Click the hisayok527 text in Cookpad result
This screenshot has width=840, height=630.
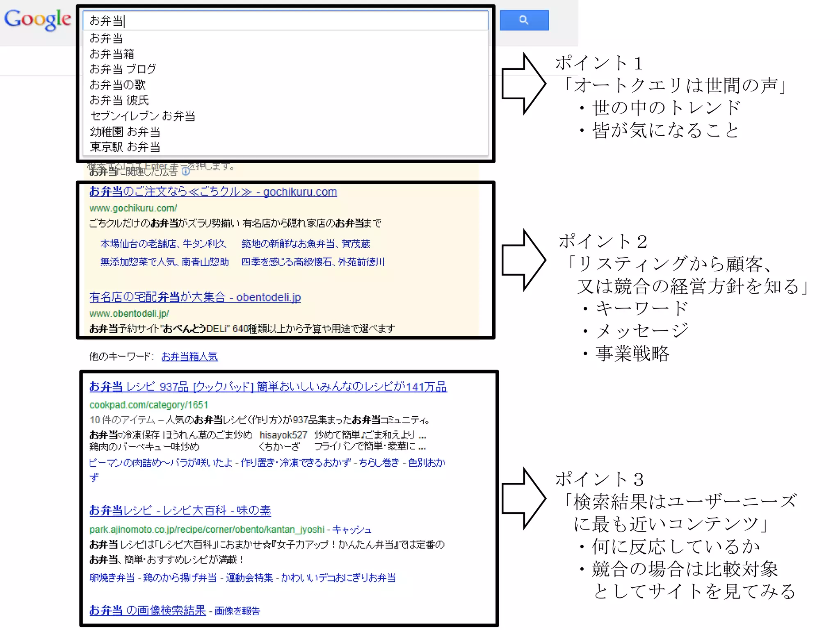283,435
